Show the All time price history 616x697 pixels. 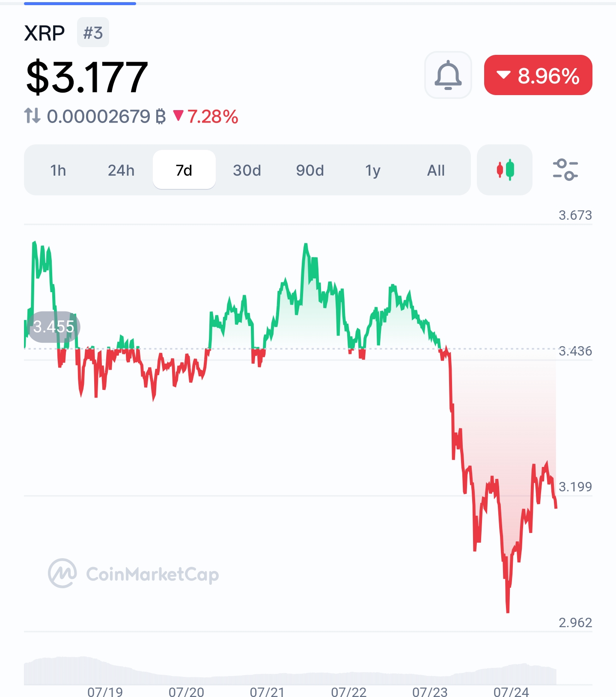(436, 170)
